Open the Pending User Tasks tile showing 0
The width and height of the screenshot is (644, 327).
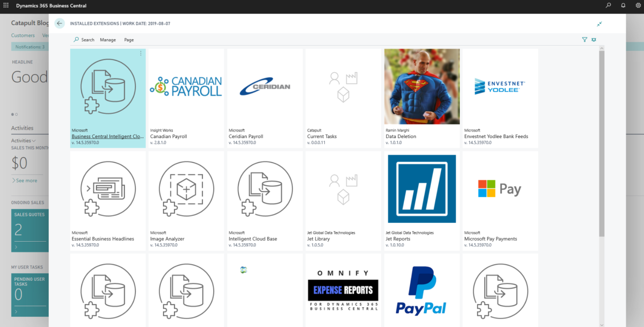pyautogui.click(x=30, y=295)
